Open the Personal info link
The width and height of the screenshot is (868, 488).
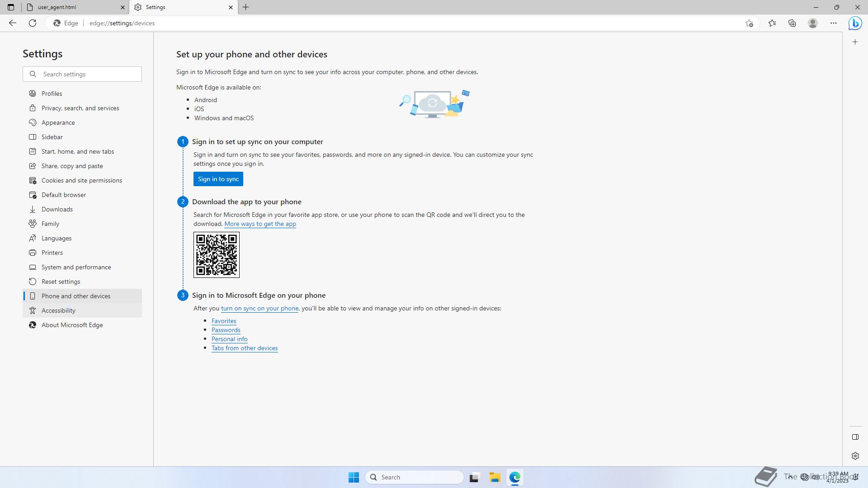pyautogui.click(x=229, y=339)
